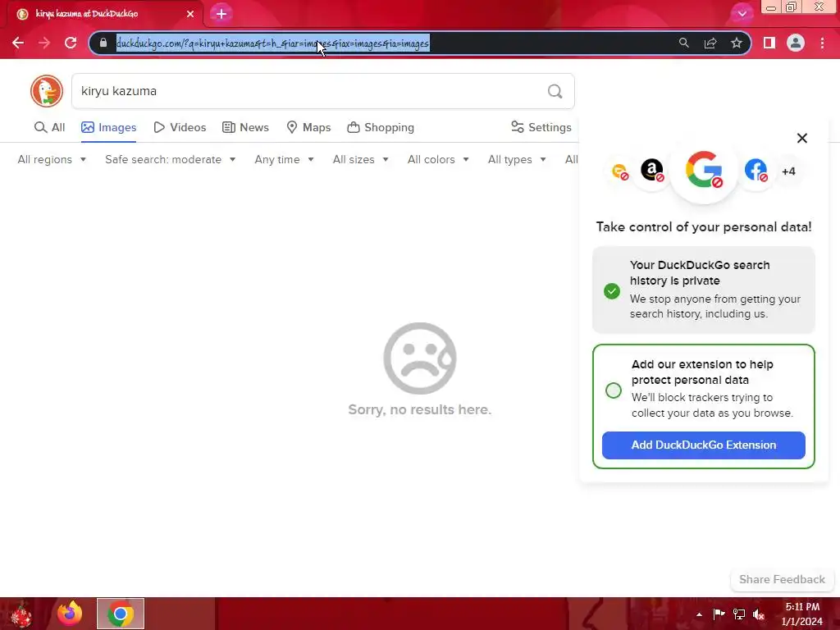Share this page using the share icon
Viewport: 840px width, 630px height.
click(710, 43)
